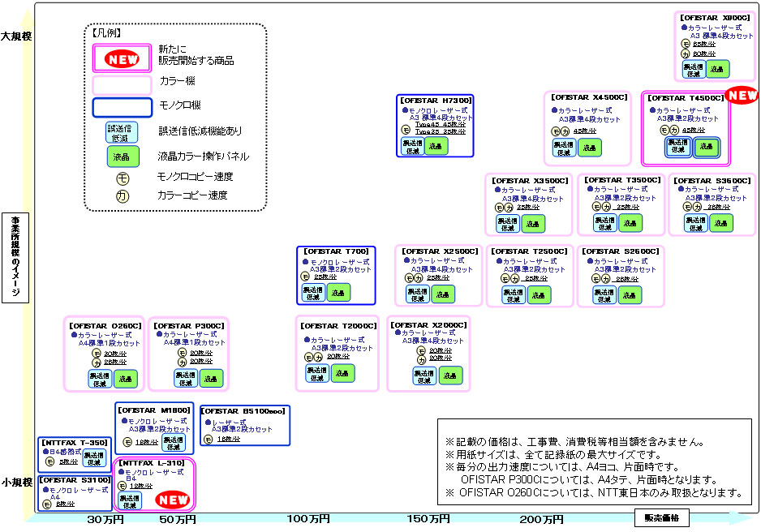Image resolution: width=761 pixels, height=532 pixels.
Task: Select the [OFISTAR H7300] product title
Action: click(x=436, y=101)
